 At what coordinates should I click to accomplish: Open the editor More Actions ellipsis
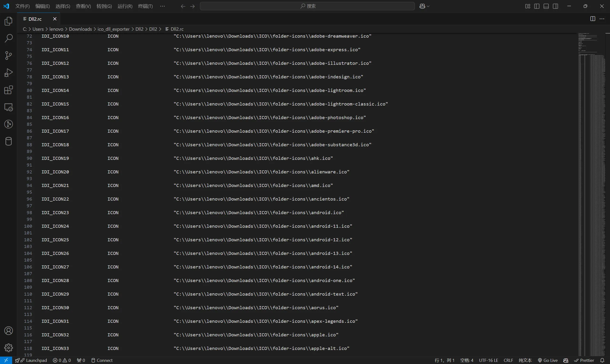point(602,19)
